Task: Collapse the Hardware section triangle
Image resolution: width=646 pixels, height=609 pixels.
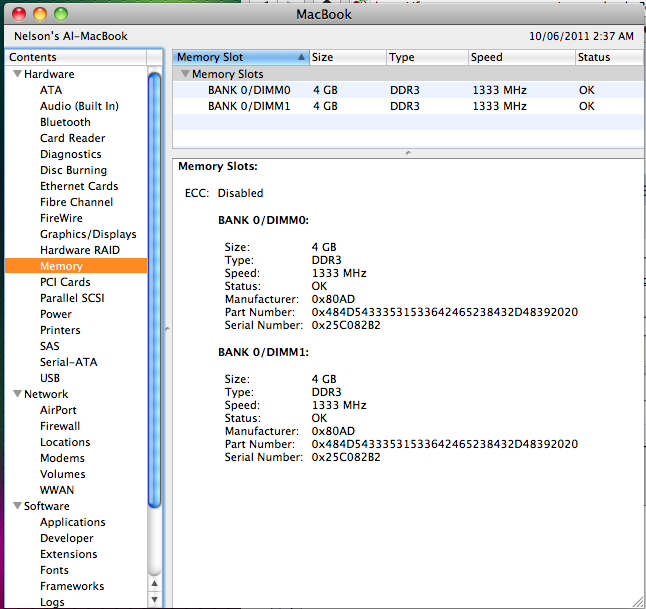Action: pos(17,74)
